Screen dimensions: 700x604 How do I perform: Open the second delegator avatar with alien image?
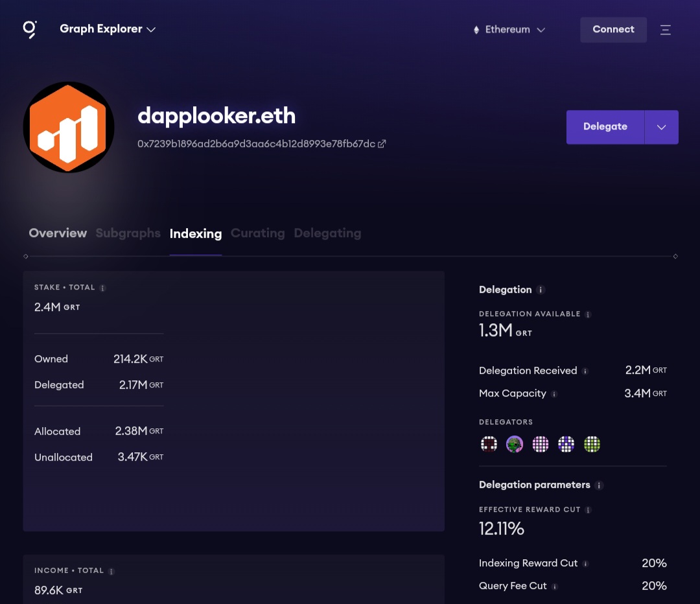[515, 444]
